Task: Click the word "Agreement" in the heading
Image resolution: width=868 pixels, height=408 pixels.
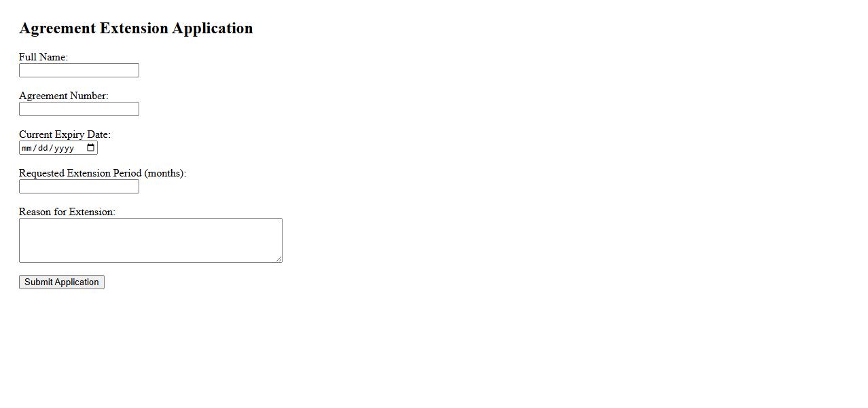Action: coord(57,29)
